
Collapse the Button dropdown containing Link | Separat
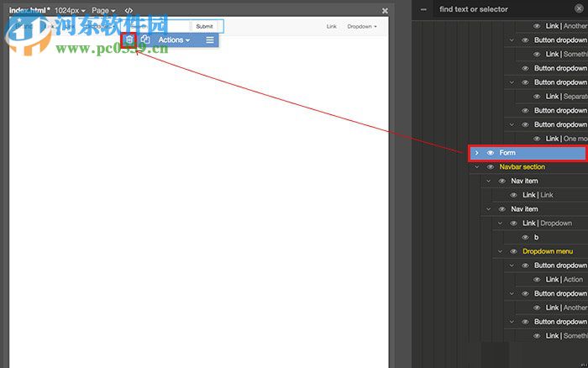click(512, 82)
